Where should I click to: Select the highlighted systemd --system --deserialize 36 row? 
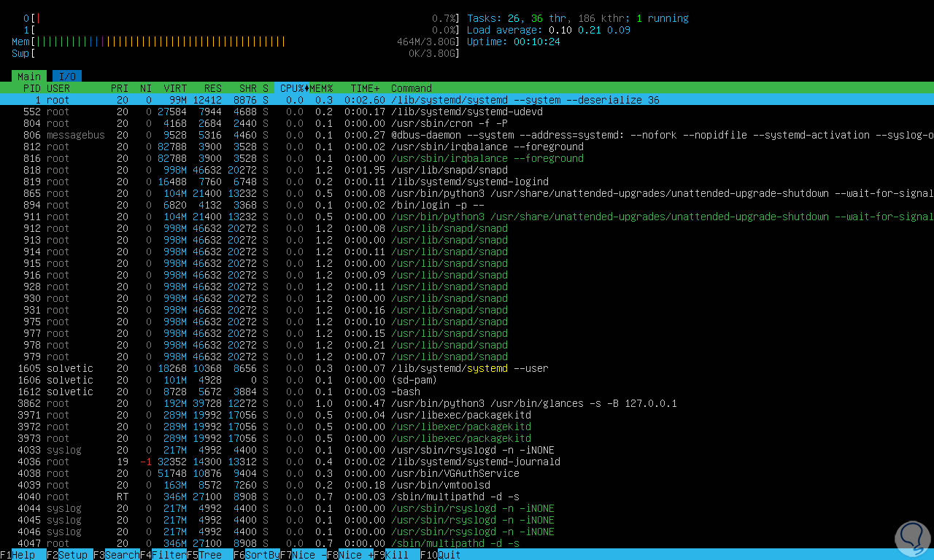[x=467, y=100]
